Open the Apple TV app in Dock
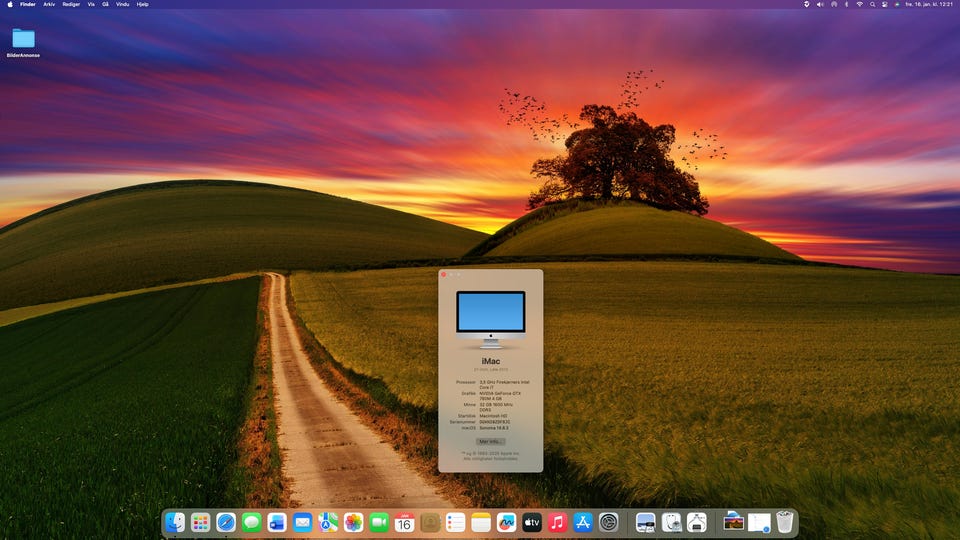 532,522
